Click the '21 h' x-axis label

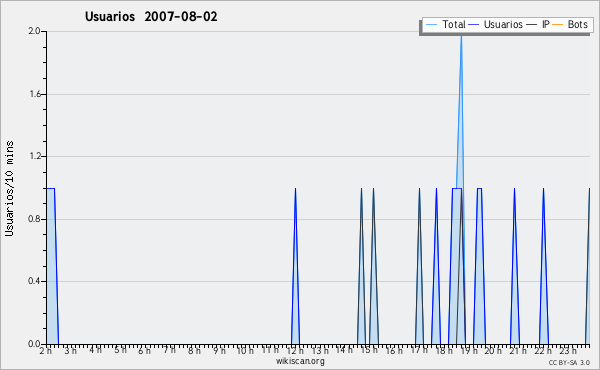518,350
